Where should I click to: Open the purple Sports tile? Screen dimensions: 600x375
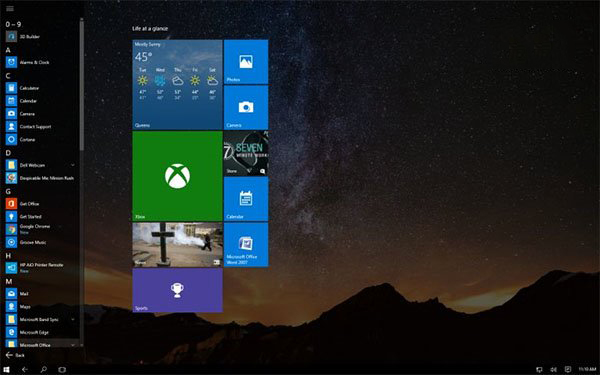[177, 290]
